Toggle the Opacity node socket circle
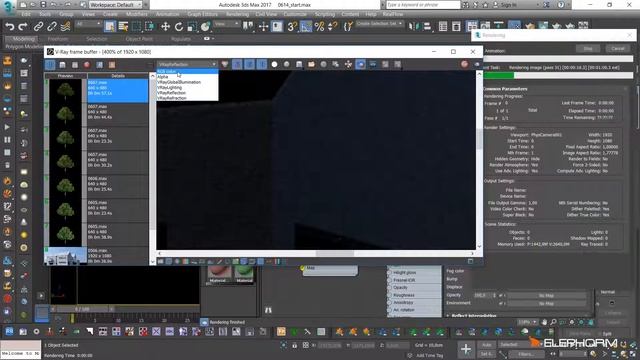Screen dimensions: 640x360 389,287
